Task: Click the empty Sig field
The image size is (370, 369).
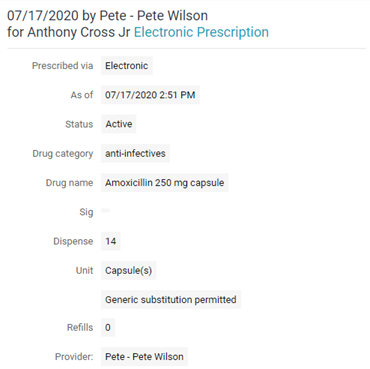Action: click(106, 210)
